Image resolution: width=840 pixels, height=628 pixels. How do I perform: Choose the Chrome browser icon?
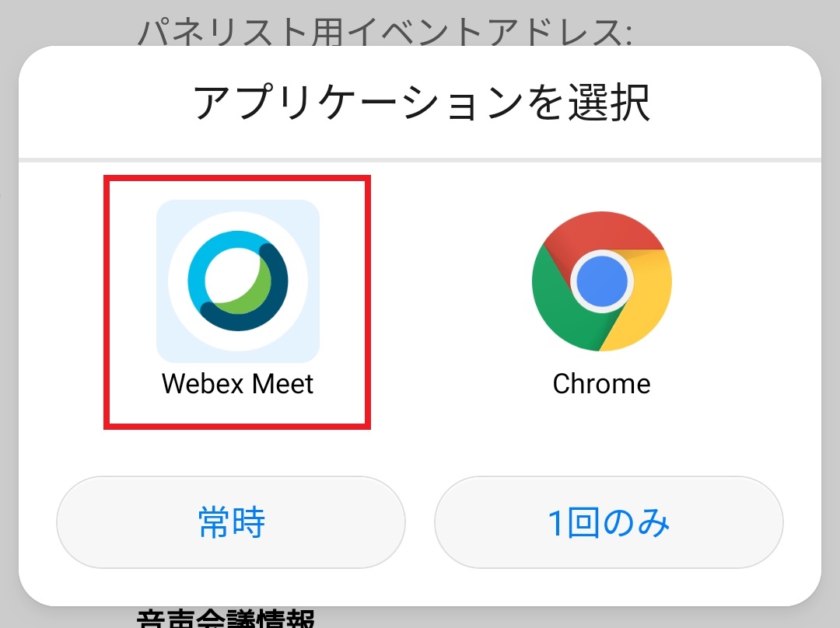coord(601,281)
